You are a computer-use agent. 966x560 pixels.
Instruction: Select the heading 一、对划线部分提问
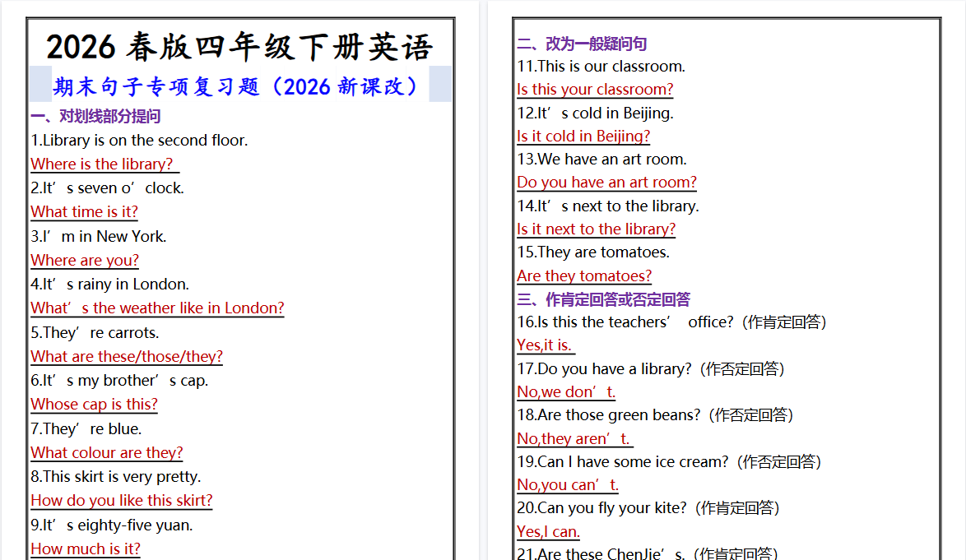[x=95, y=117]
